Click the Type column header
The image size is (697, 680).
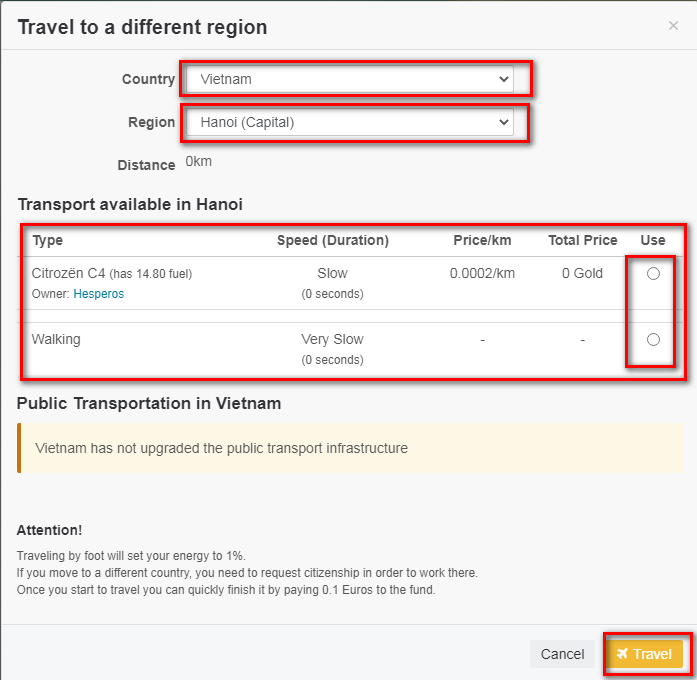[47, 240]
